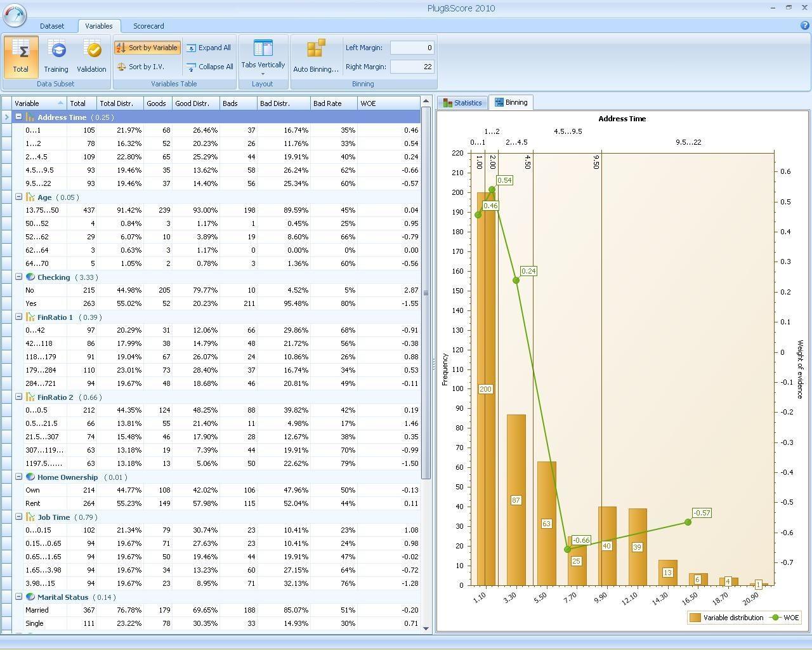Open the Variables ribbon tab
The height and width of the screenshot is (650, 812).
99,26
